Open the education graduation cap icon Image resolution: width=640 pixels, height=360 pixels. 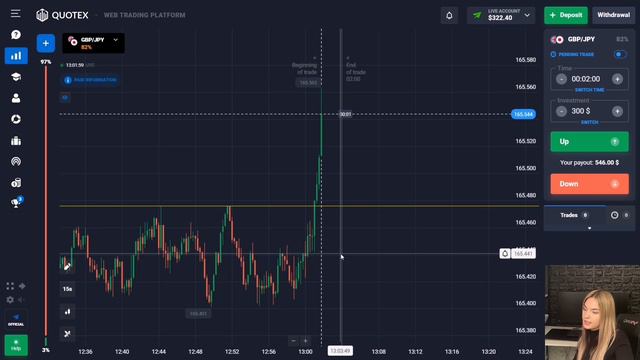pyautogui.click(x=16, y=77)
